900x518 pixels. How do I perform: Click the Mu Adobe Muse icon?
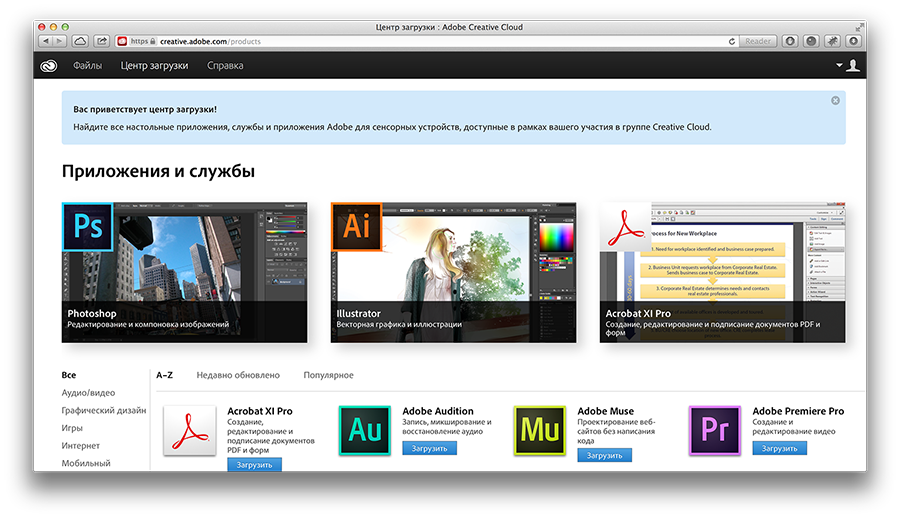pos(540,431)
